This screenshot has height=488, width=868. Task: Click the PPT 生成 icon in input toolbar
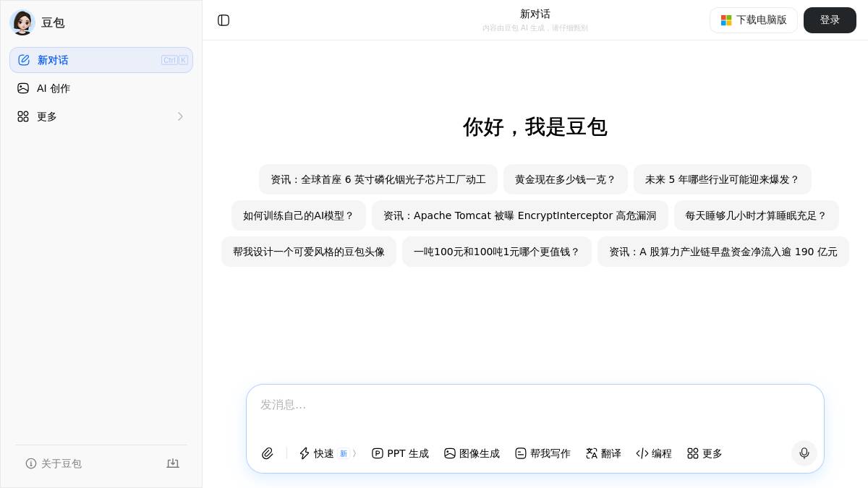coord(378,453)
